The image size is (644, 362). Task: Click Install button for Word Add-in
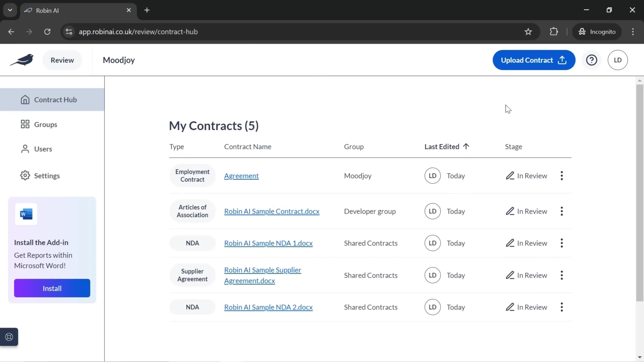pyautogui.click(x=52, y=288)
